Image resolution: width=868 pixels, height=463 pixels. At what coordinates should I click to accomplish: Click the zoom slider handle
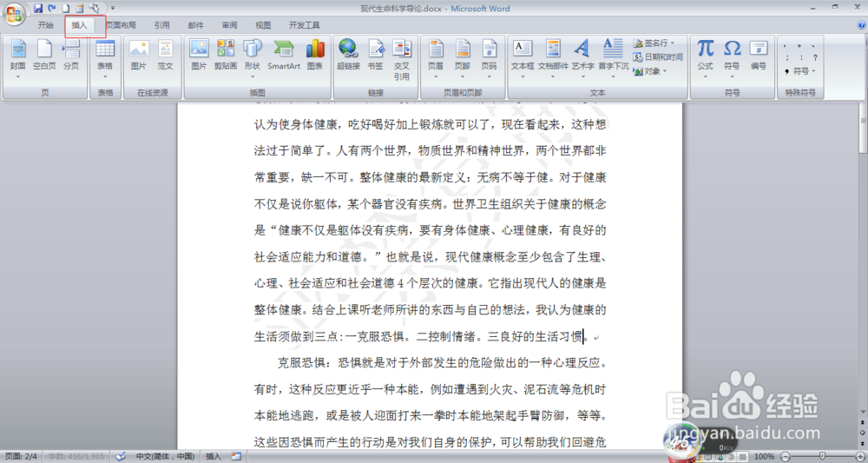coord(823,456)
